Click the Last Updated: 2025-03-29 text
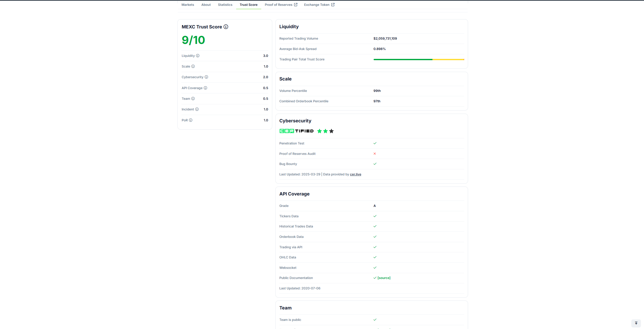 coord(300,174)
